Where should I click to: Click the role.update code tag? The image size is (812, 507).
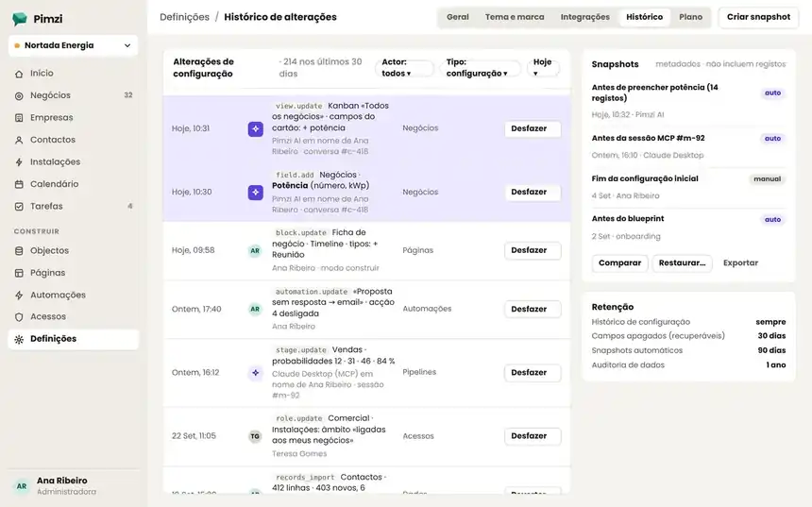(x=298, y=418)
